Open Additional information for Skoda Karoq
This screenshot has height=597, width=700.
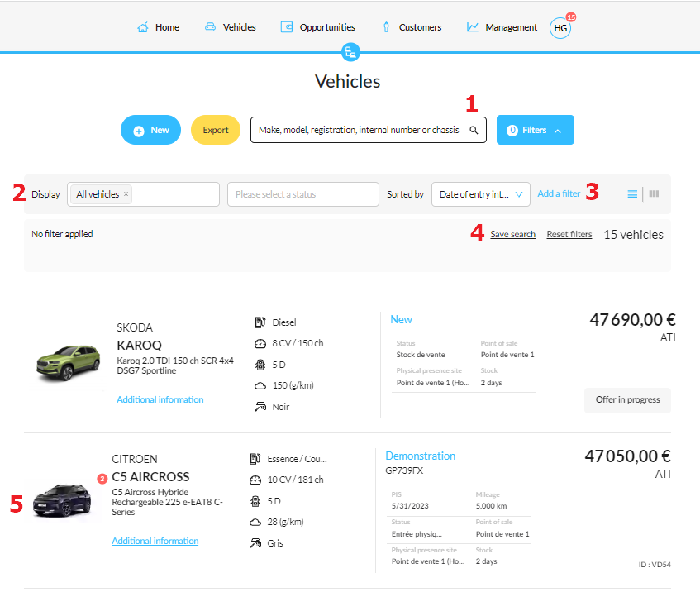pos(160,399)
